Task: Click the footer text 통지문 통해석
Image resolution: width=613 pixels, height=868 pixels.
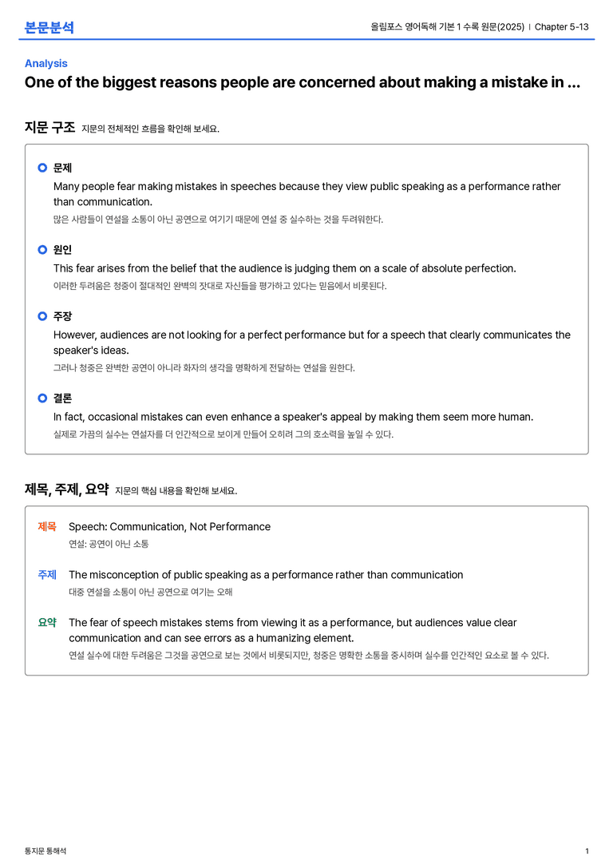Action: point(45,851)
